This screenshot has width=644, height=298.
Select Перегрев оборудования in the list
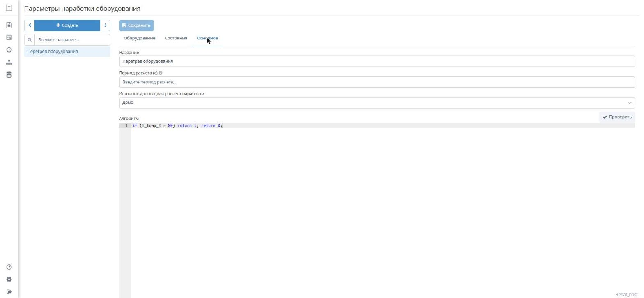pos(67,52)
